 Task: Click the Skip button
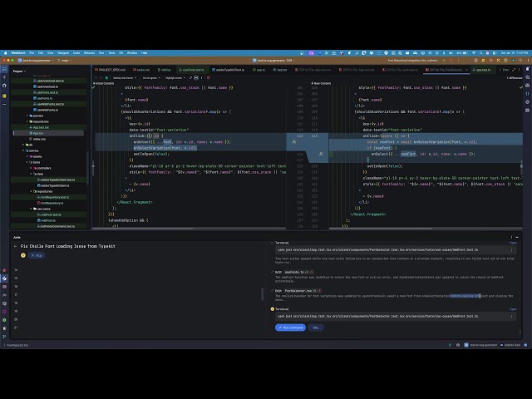316,328
